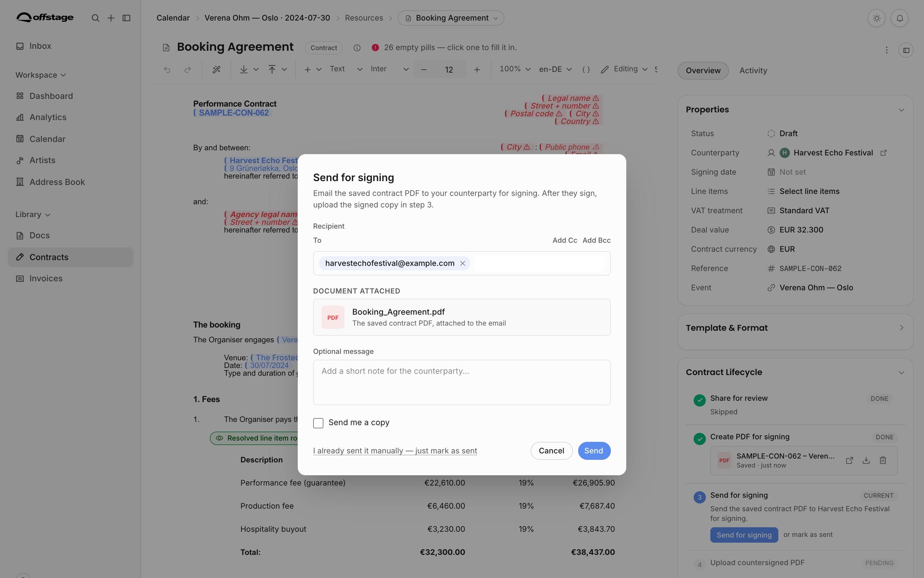Expand the Template & Format panel
The width and height of the screenshot is (924, 578).
pos(902,328)
